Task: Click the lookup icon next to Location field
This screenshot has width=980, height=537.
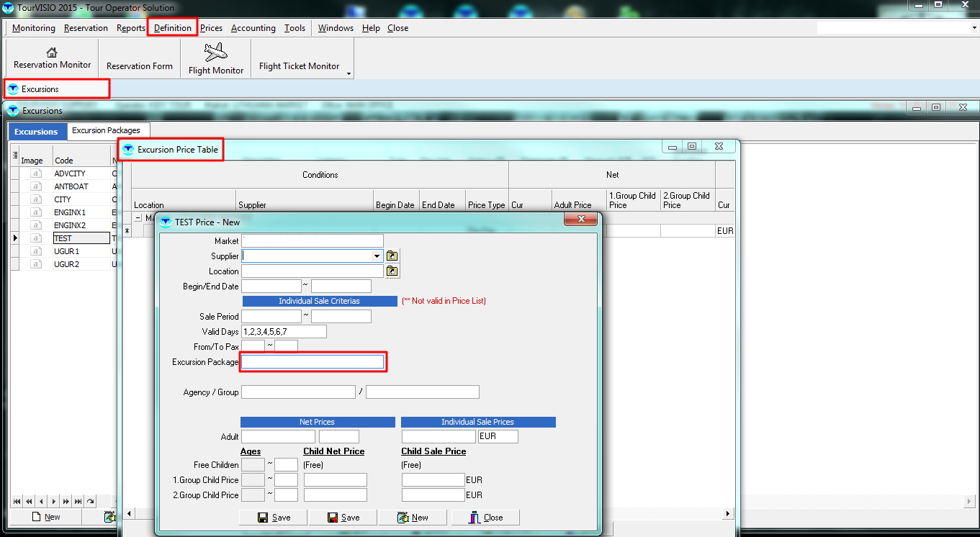Action: (392, 271)
